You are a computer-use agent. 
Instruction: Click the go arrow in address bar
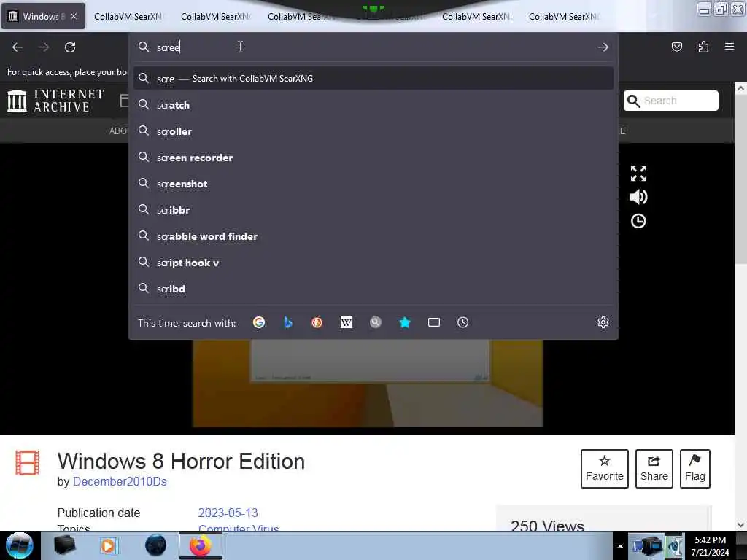point(603,47)
